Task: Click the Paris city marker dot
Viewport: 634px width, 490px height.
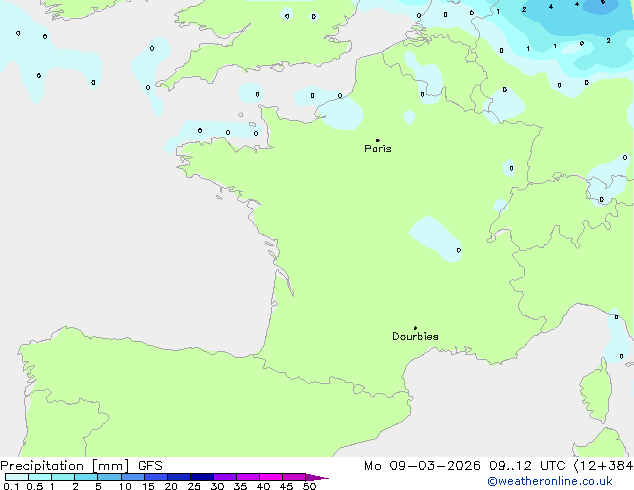Action: point(377,141)
